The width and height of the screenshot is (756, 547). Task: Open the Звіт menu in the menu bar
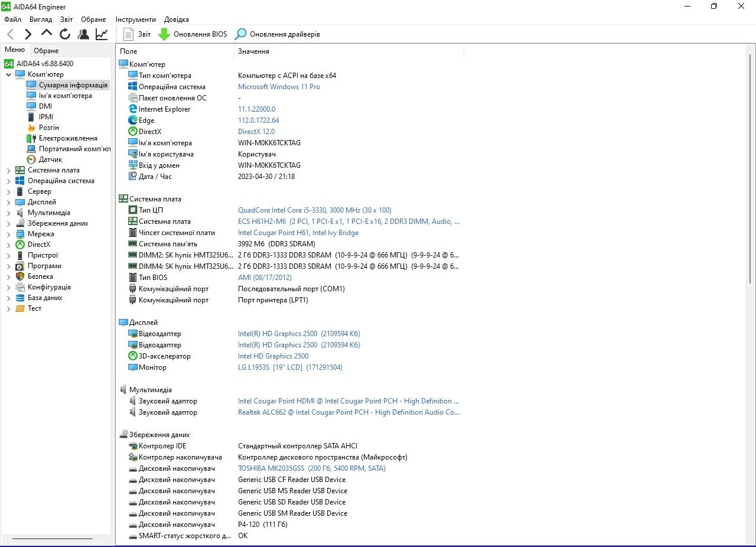(x=67, y=19)
